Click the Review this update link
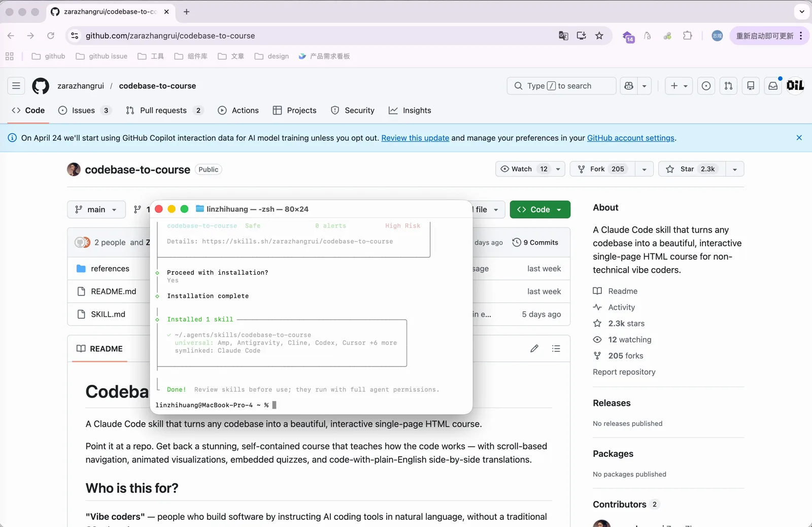The width and height of the screenshot is (812, 527). point(415,138)
